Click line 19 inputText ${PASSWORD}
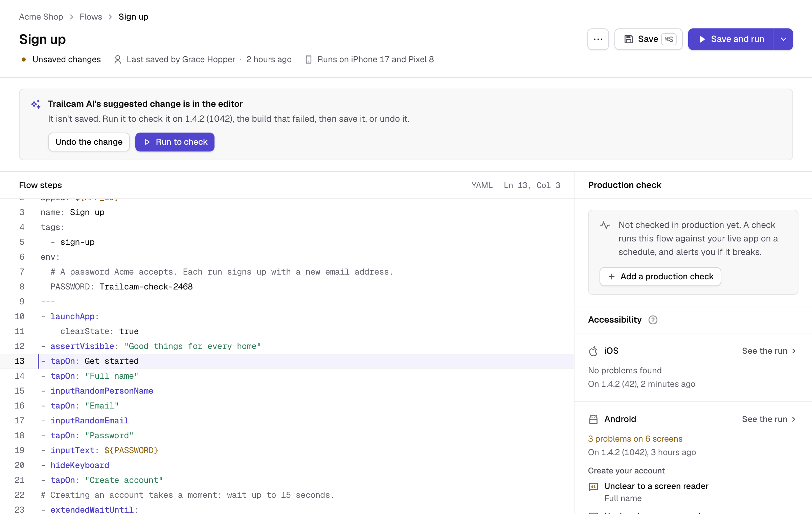 tap(104, 450)
